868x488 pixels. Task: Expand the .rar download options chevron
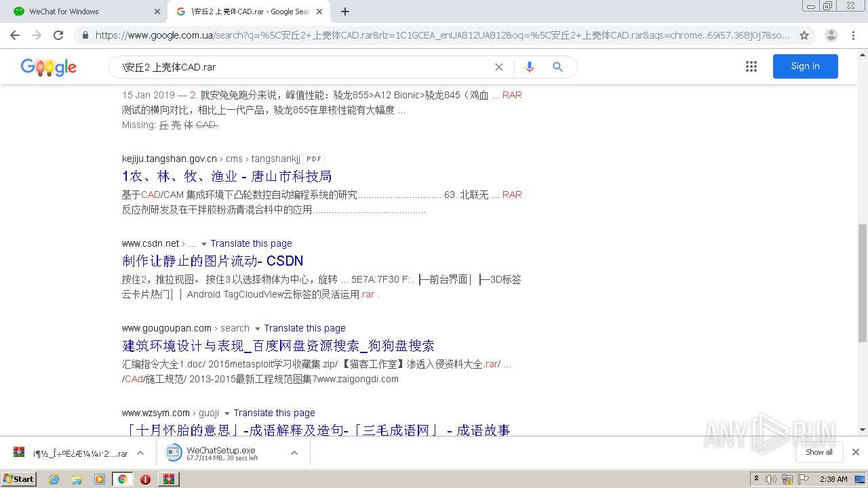[140, 453]
